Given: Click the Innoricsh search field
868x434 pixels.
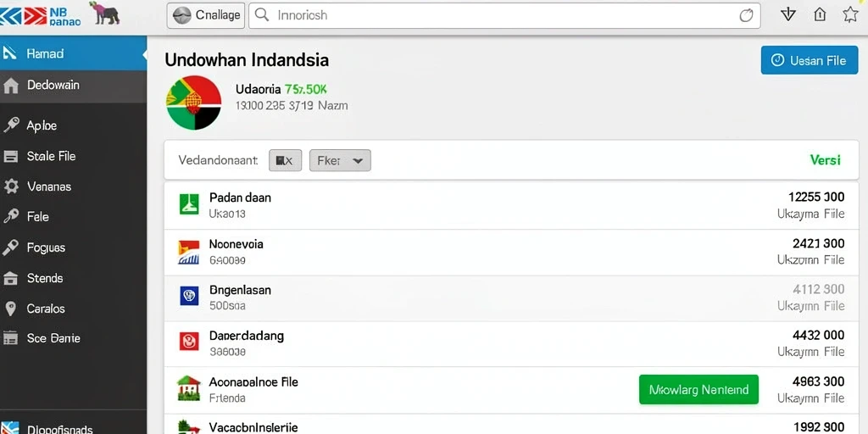Looking at the screenshot, I should point(504,15).
